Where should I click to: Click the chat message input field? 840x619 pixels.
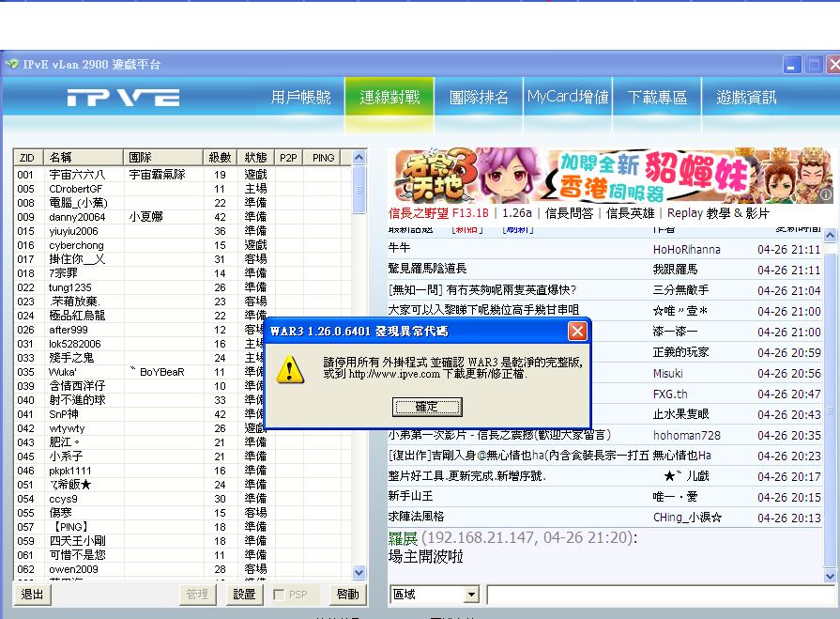click(x=661, y=595)
